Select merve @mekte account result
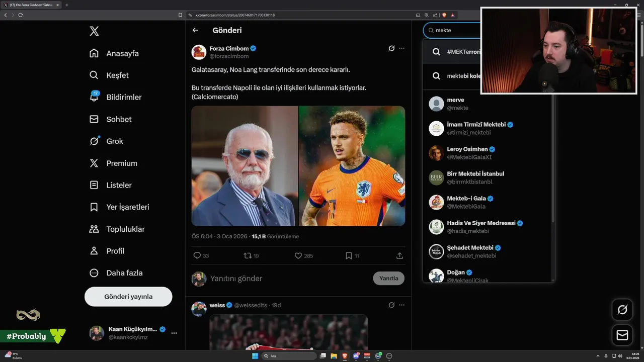 click(487, 104)
